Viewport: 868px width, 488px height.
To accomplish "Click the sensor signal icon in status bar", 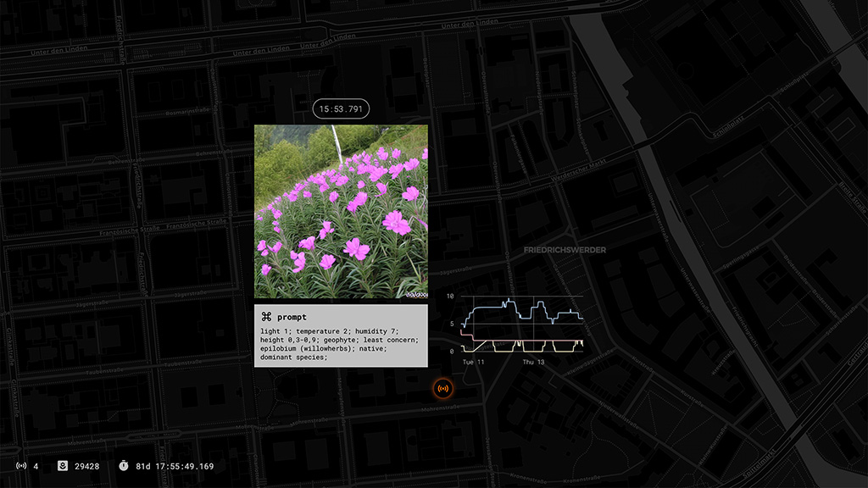I will tap(21, 466).
